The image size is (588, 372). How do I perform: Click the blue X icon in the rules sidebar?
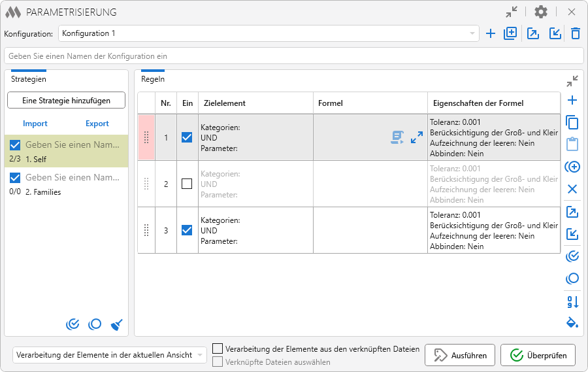pyautogui.click(x=572, y=189)
